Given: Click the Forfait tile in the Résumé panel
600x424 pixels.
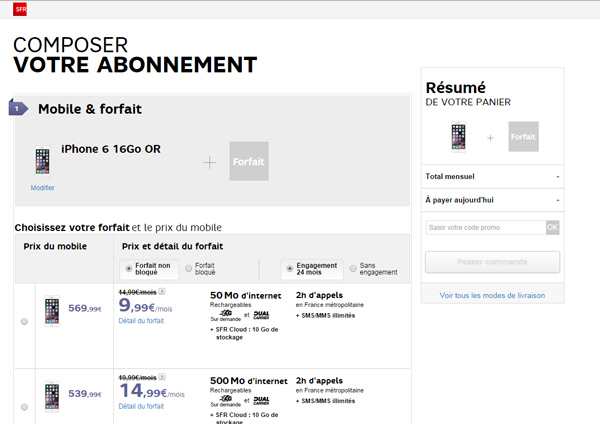Looking at the screenshot, I should tap(523, 136).
